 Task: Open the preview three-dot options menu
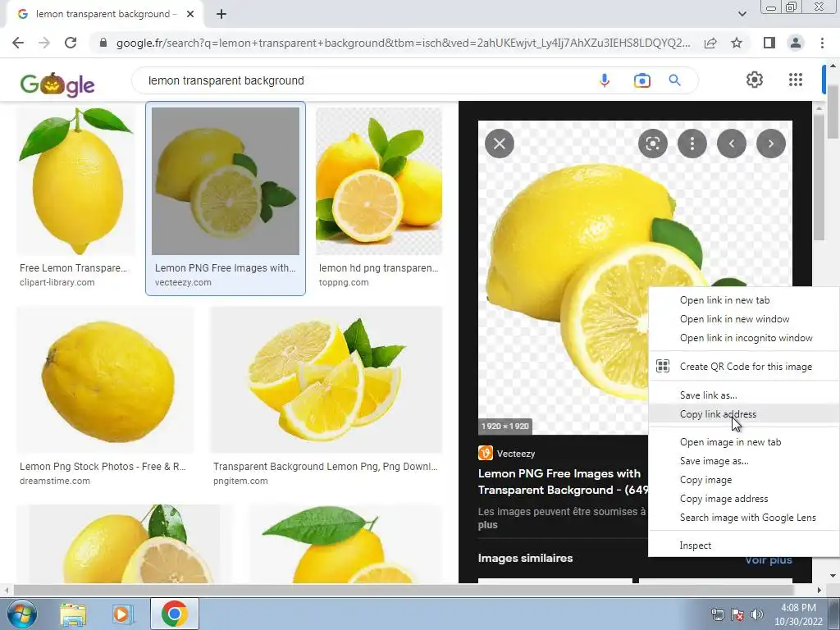point(692,144)
